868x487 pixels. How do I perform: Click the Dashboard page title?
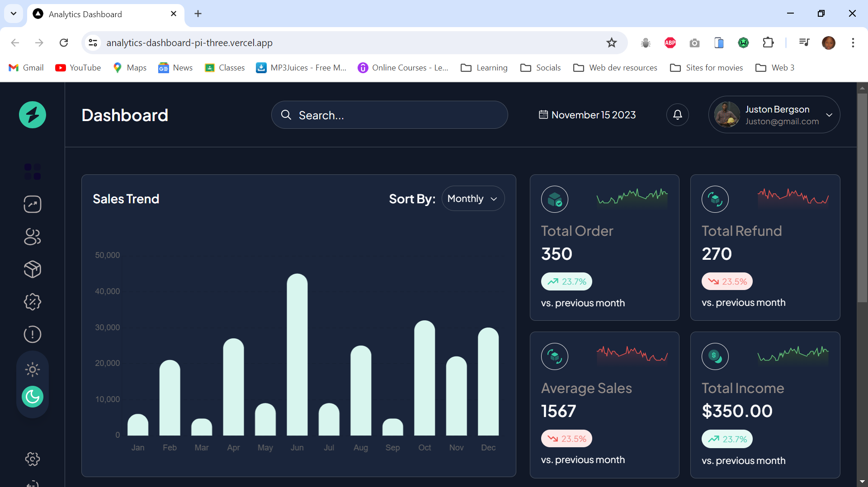point(125,115)
